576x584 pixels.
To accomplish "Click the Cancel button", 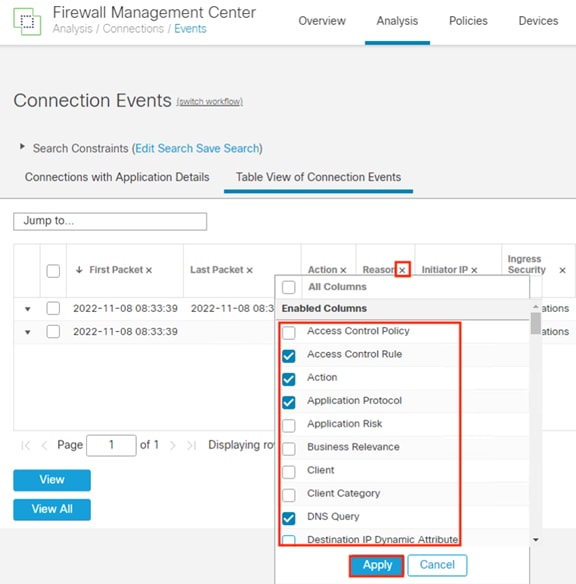I will pyautogui.click(x=437, y=565).
